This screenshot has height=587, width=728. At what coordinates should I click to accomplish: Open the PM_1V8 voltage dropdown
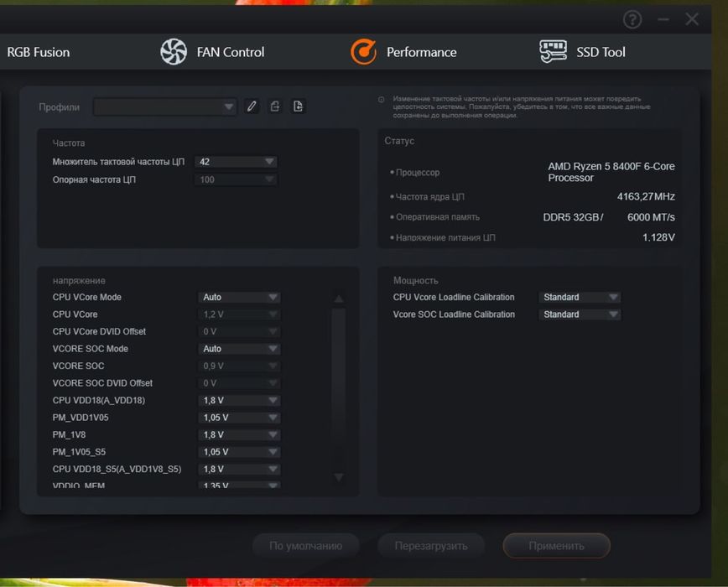point(239,434)
